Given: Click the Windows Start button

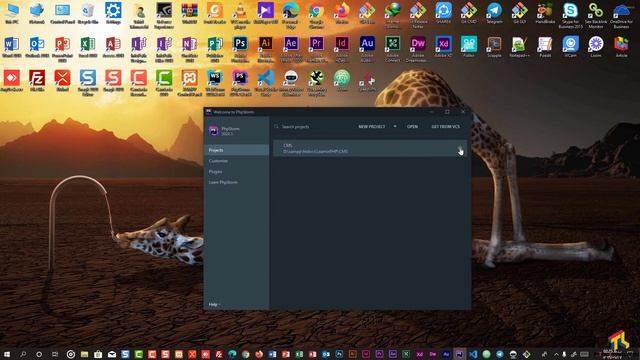Looking at the screenshot, I should click(7, 354).
